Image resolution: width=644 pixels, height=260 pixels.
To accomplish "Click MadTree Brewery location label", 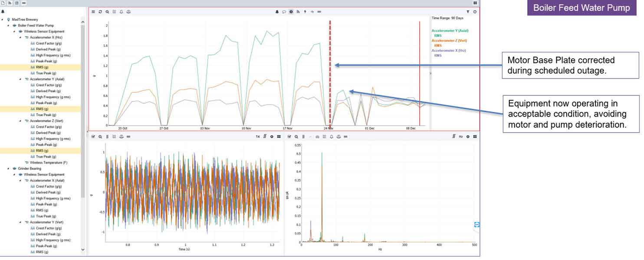I will (x=25, y=19).
